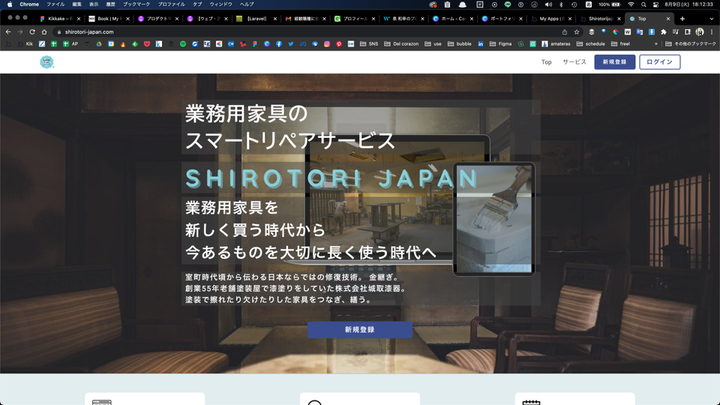This screenshot has height=405, width=720.
Task: Open the Wi-Fi menu in the macOS menu bar
Action: [x=631, y=5]
